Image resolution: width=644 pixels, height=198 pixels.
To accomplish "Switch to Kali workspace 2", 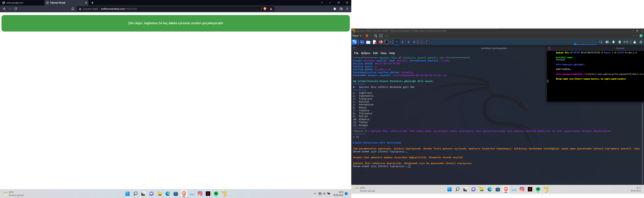I will click(x=402, y=42).
